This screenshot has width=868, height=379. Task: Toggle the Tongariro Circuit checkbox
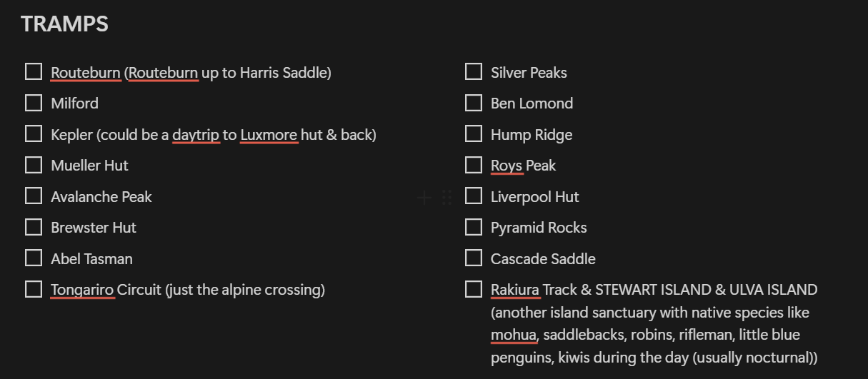pos(34,289)
